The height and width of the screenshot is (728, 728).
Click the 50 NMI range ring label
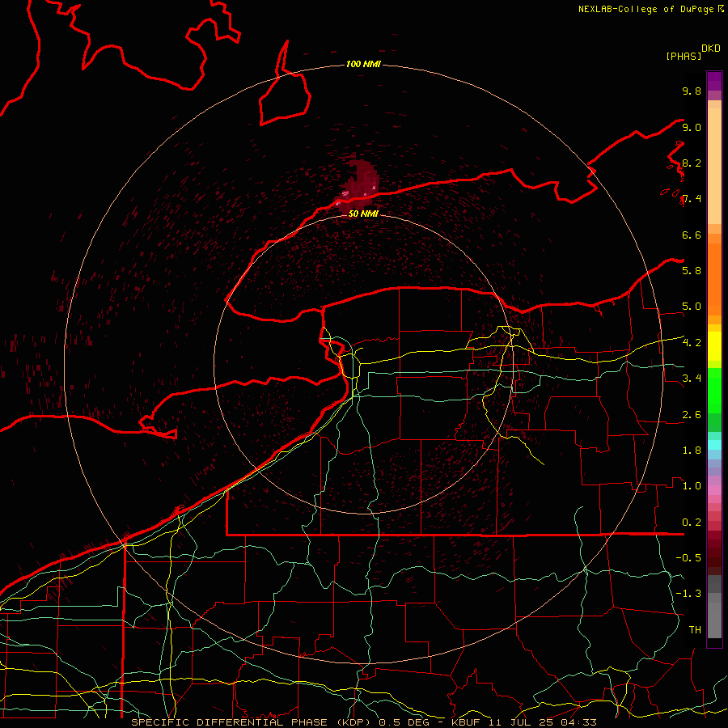pyautogui.click(x=363, y=214)
